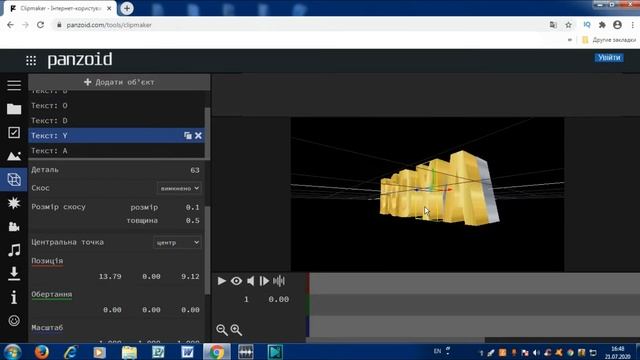Open the Panzoid apps grid icon
Screen dimensions: 640x360
pyautogui.click(x=31, y=61)
